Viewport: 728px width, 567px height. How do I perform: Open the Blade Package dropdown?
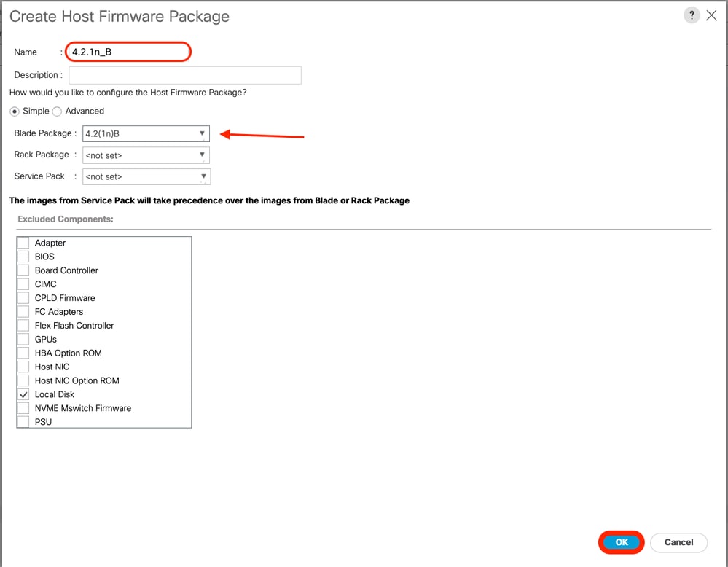point(146,134)
